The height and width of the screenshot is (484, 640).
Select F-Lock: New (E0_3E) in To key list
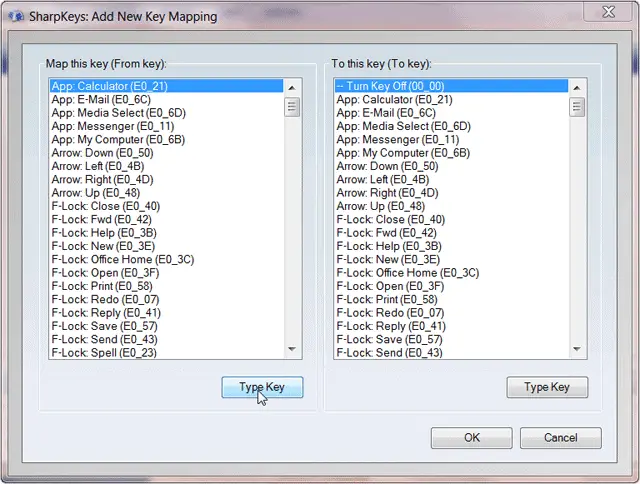(x=451, y=260)
